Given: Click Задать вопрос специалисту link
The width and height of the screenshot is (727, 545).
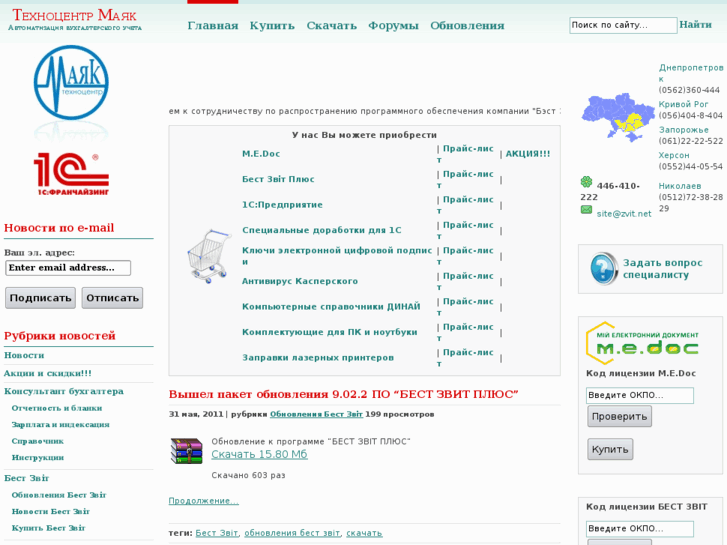Looking at the screenshot, I should [x=663, y=269].
